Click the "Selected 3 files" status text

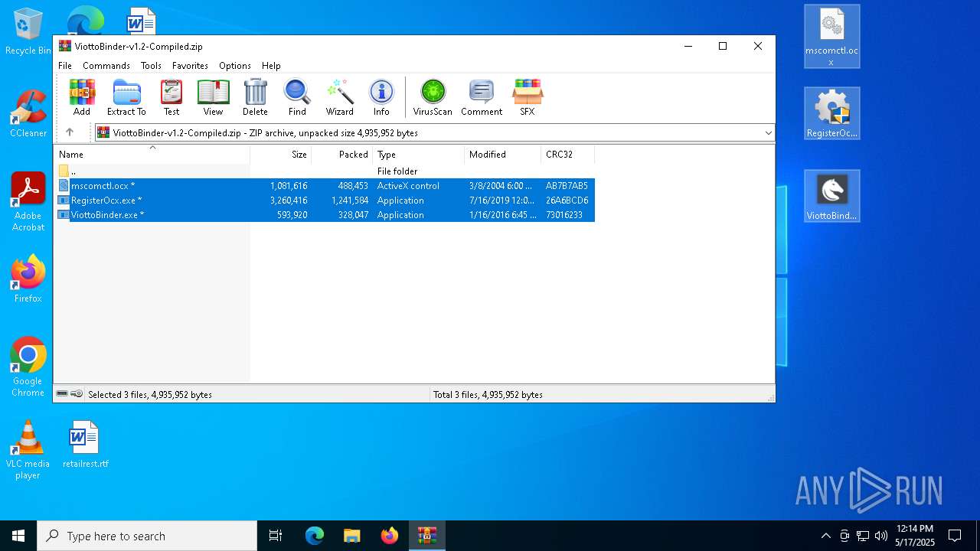click(150, 395)
